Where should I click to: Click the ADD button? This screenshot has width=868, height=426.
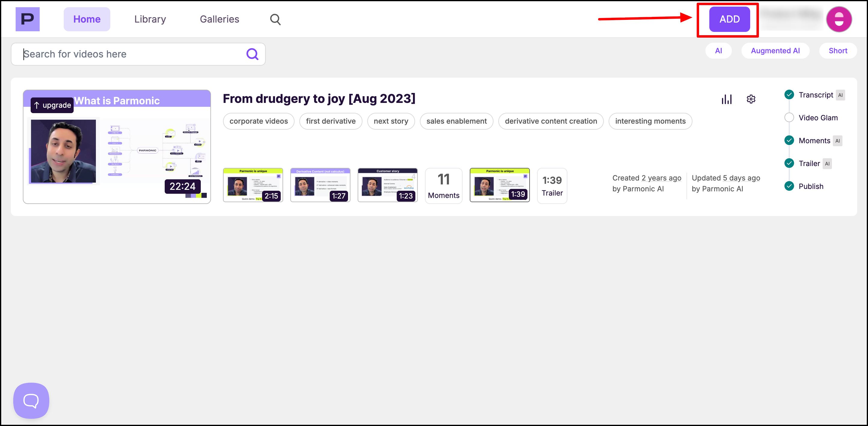729,19
